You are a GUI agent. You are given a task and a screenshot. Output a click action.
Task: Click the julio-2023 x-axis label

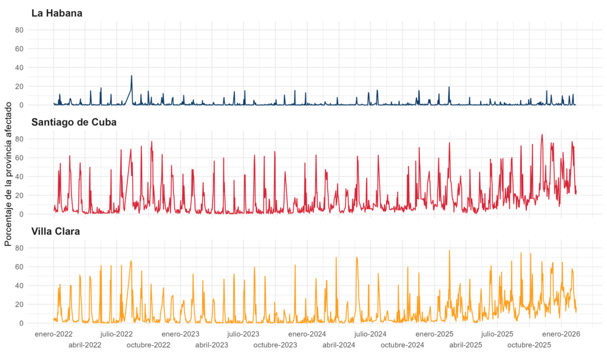pyautogui.click(x=243, y=334)
